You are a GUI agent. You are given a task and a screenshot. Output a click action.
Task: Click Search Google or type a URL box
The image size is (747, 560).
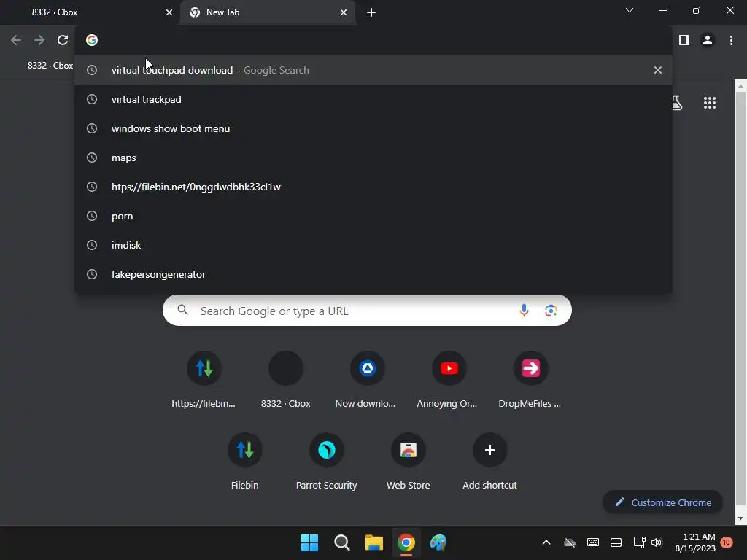pyautogui.click(x=367, y=311)
